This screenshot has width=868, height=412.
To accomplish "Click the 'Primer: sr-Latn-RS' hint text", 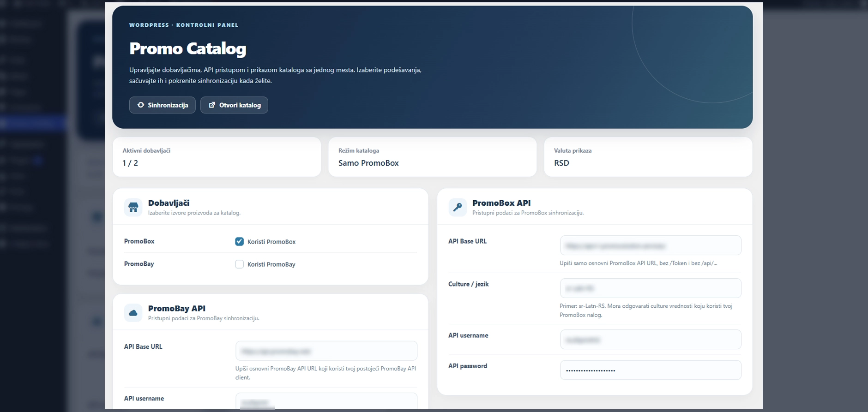I will tap(646, 310).
